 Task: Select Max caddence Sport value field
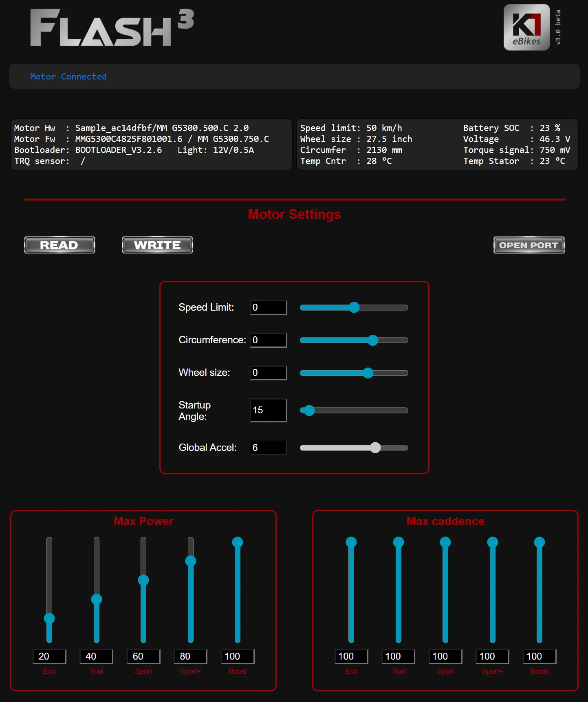(445, 656)
